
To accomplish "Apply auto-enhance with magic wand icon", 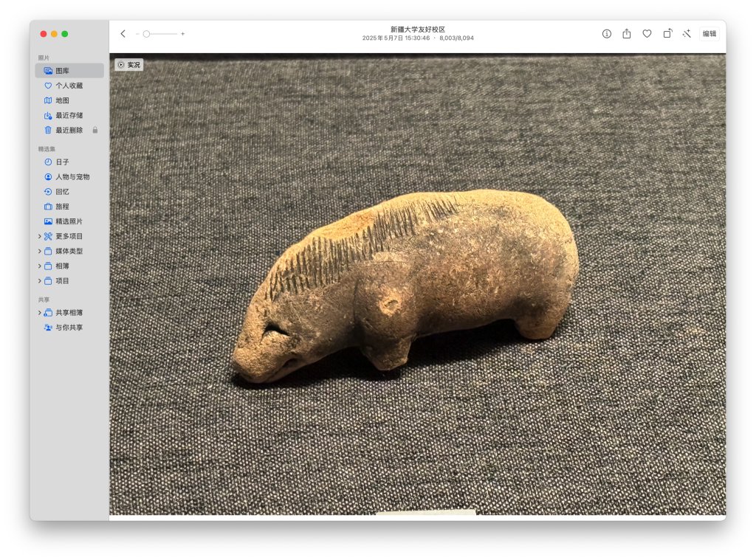I will click(687, 34).
